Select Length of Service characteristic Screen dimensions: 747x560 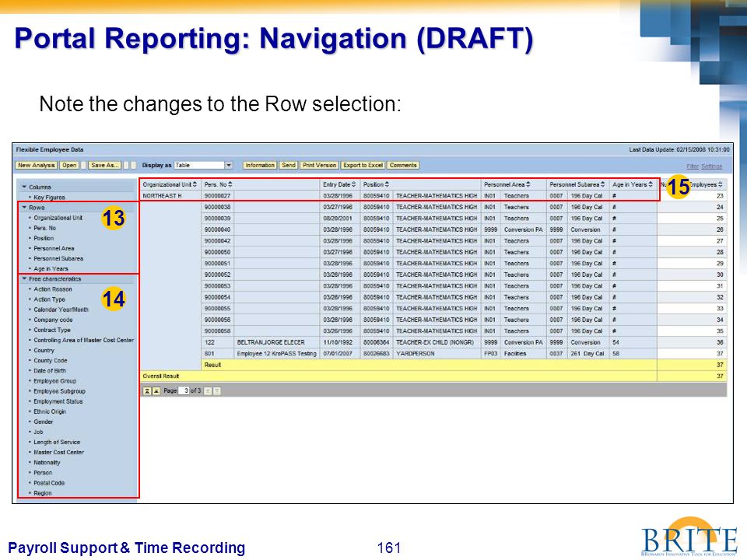(57, 442)
